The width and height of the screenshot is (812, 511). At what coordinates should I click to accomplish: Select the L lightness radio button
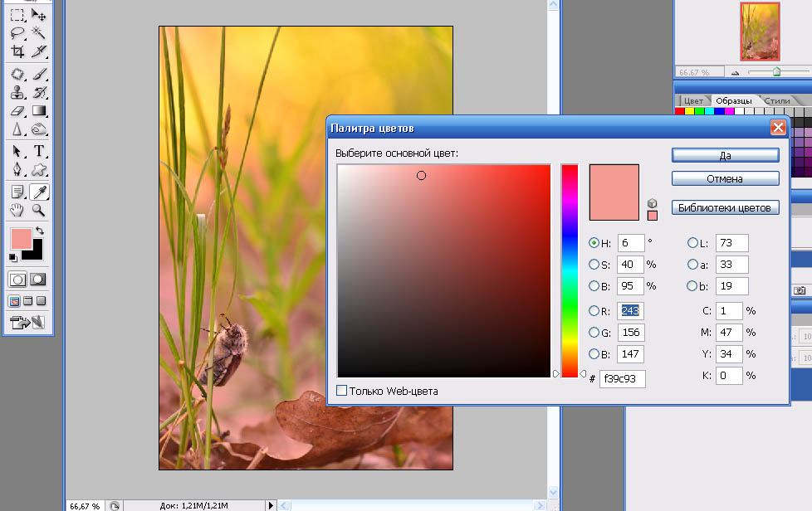692,243
